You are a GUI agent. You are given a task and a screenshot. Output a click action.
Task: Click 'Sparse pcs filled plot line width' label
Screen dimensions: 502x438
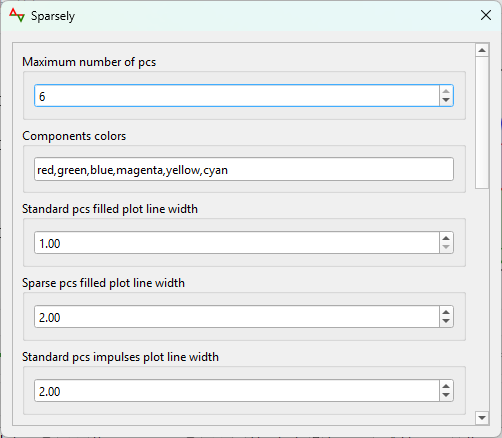click(x=103, y=283)
